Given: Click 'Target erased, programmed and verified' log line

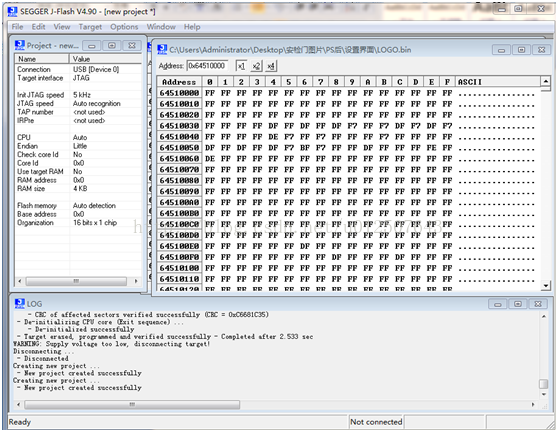Looking at the screenshot, I should coord(165,337).
